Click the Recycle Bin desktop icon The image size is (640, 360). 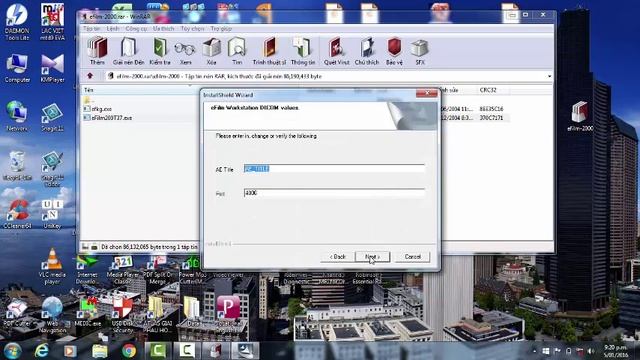(x=17, y=166)
